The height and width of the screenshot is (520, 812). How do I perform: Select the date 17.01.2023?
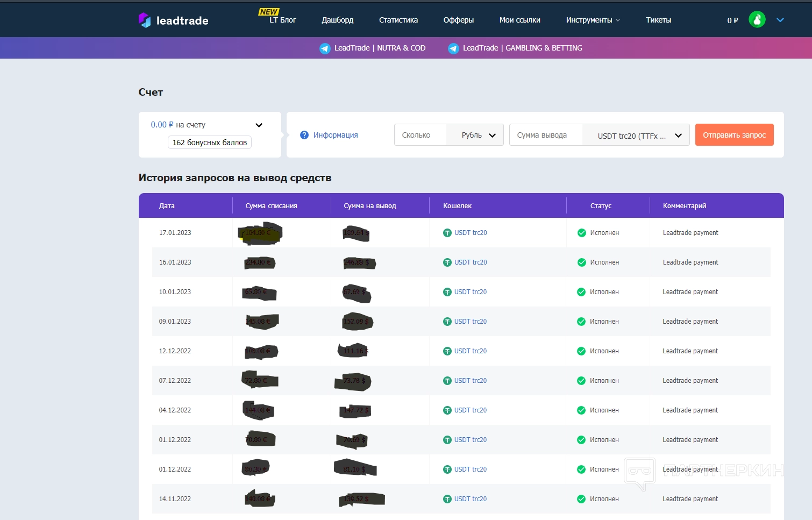175,233
